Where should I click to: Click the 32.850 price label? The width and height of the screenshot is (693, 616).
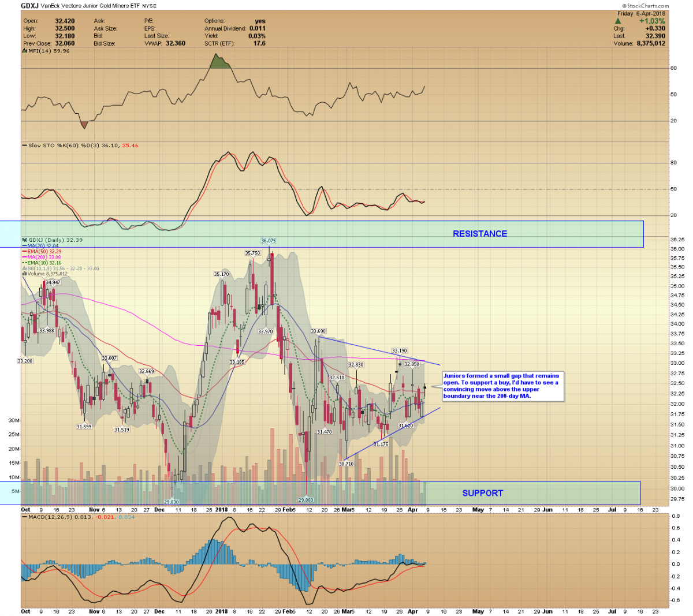click(412, 364)
